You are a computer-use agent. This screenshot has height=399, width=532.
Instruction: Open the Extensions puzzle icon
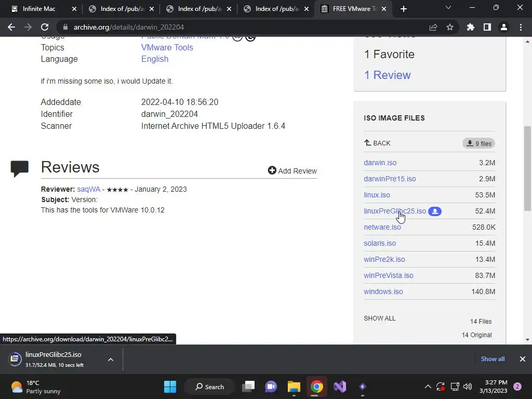click(x=471, y=27)
